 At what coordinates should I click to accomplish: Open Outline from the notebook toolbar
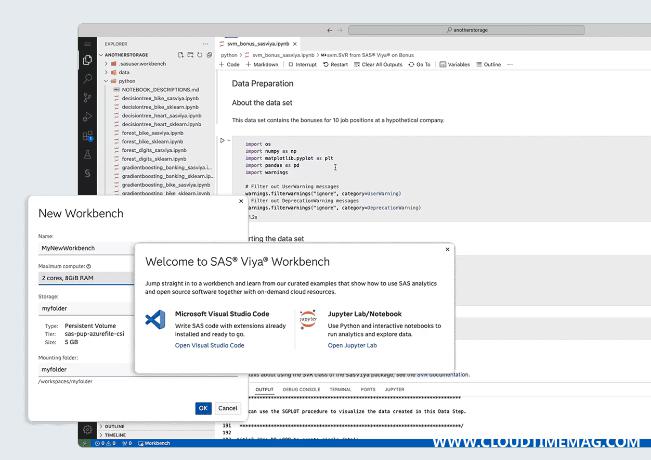489,64
